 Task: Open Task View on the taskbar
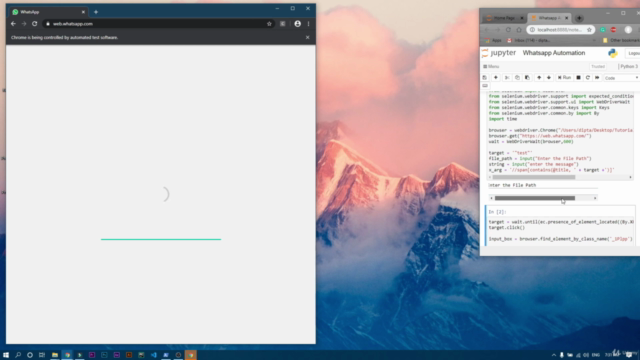pos(42,355)
